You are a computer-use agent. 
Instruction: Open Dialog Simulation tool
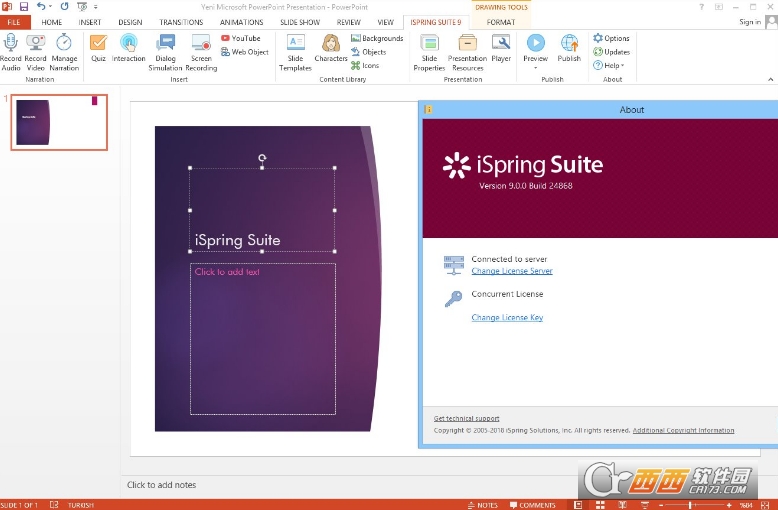pyautogui.click(x=165, y=52)
